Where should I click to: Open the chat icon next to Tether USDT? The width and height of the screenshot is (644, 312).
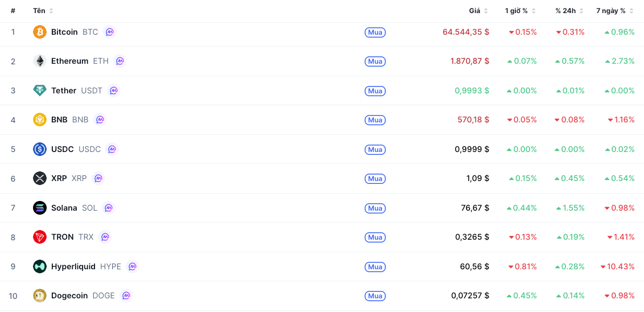pyautogui.click(x=114, y=91)
